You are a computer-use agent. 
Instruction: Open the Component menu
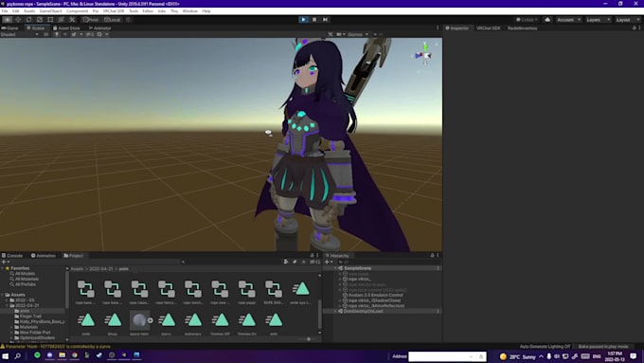(77, 11)
